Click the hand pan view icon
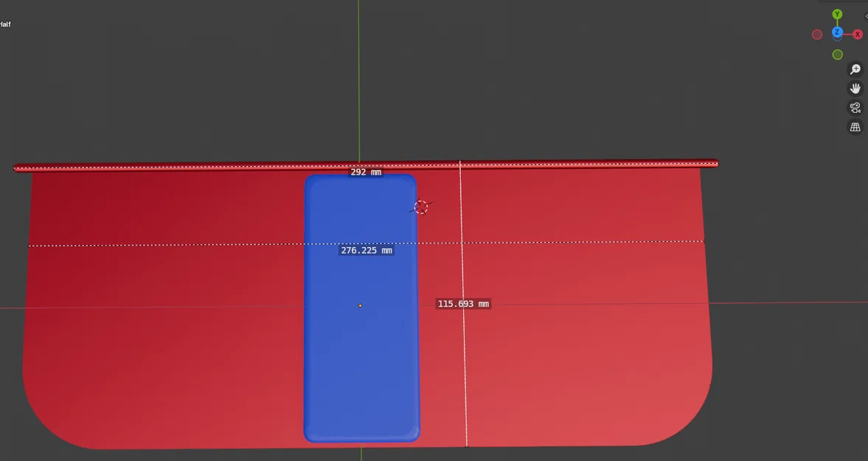This screenshot has height=461, width=868. (x=855, y=89)
